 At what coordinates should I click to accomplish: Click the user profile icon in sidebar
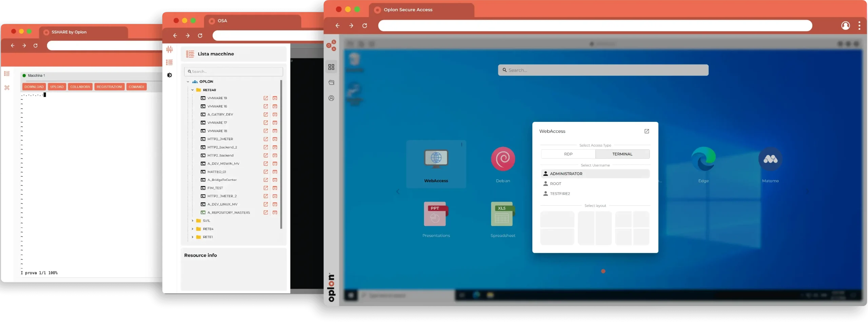click(331, 98)
